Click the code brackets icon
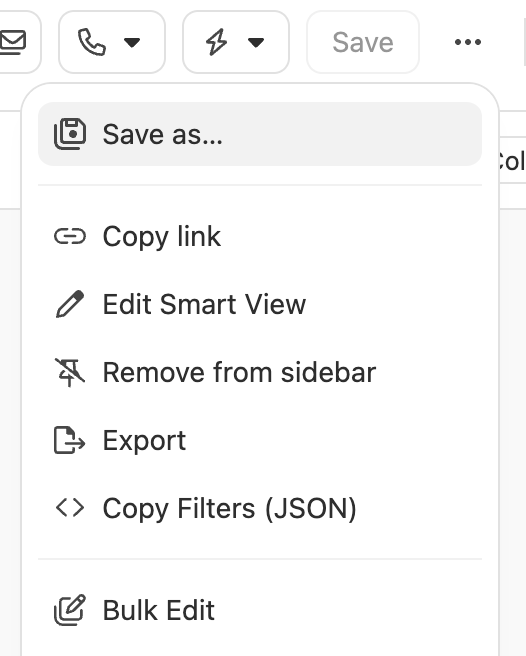The image size is (526, 656). pyautogui.click(x=70, y=508)
